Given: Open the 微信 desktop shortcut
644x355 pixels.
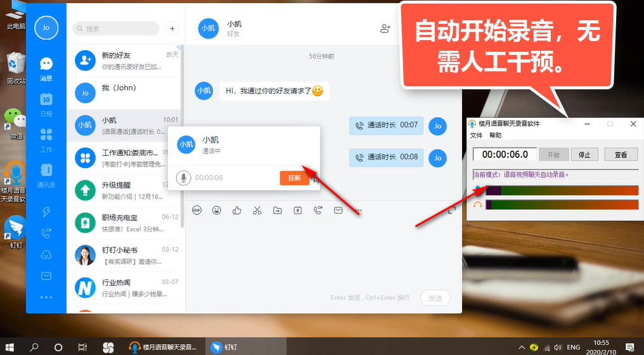Looking at the screenshot, I should click(15, 124).
